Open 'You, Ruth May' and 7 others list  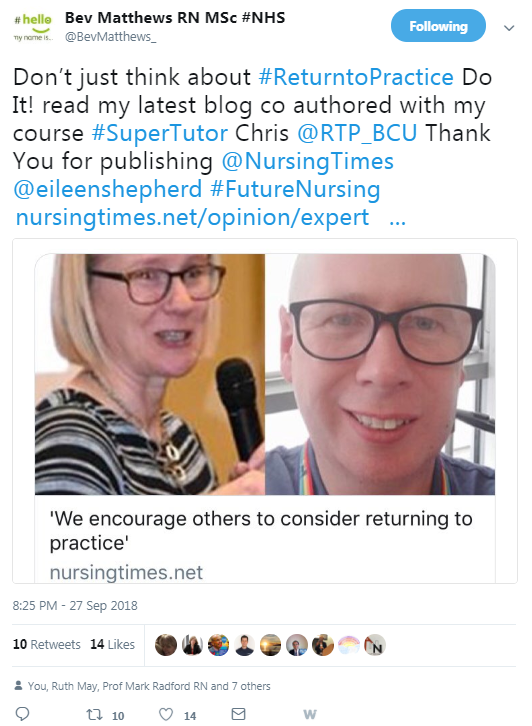point(149,686)
